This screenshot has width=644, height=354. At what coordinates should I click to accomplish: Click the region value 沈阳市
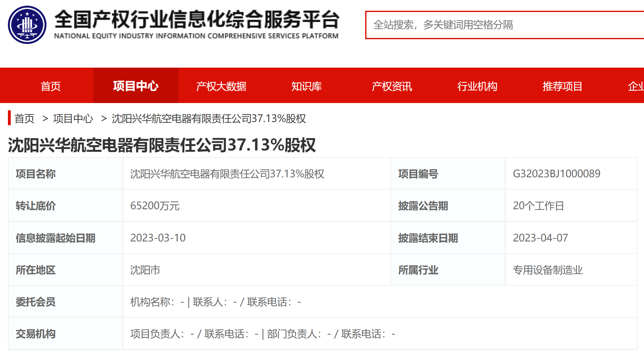click(145, 270)
